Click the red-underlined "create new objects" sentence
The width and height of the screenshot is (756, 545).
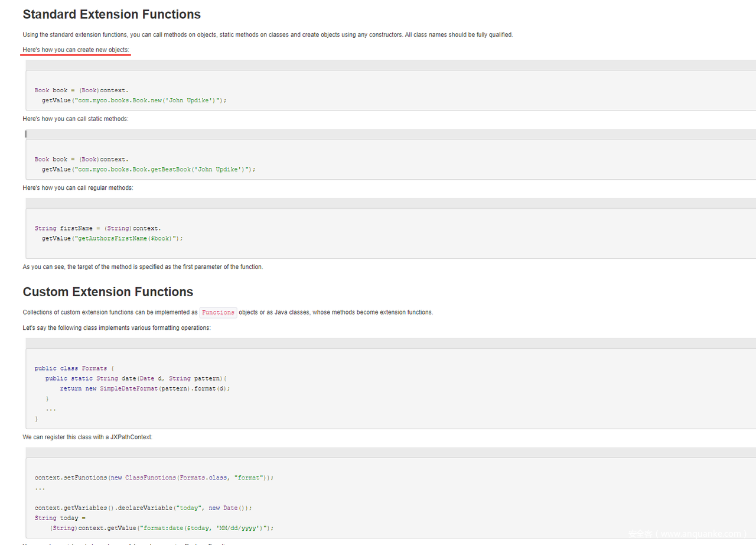coord(76,50)
